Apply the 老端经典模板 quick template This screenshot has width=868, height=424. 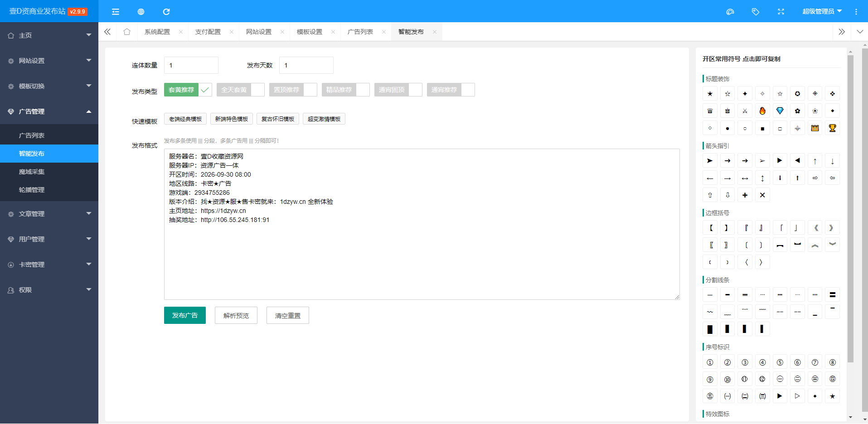pyautogui.click(x=185, y=119)
